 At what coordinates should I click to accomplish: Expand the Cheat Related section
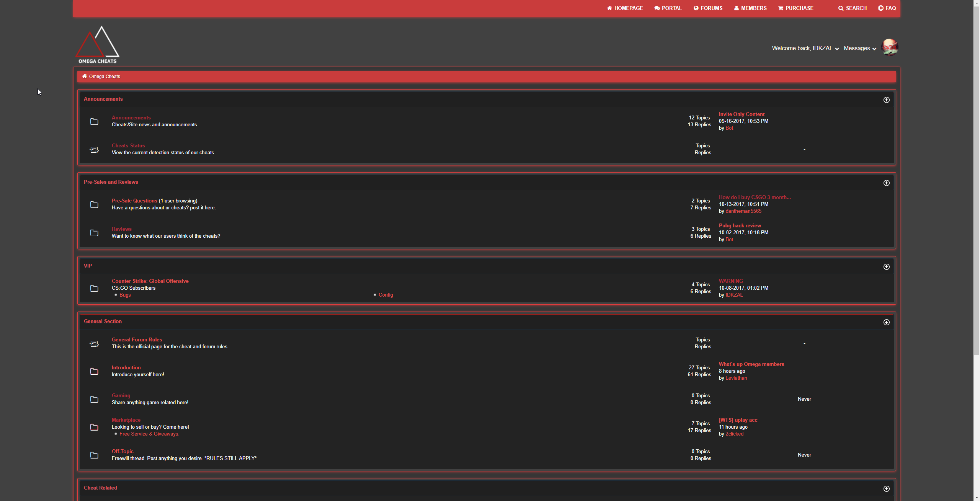(x=887, y=488)
